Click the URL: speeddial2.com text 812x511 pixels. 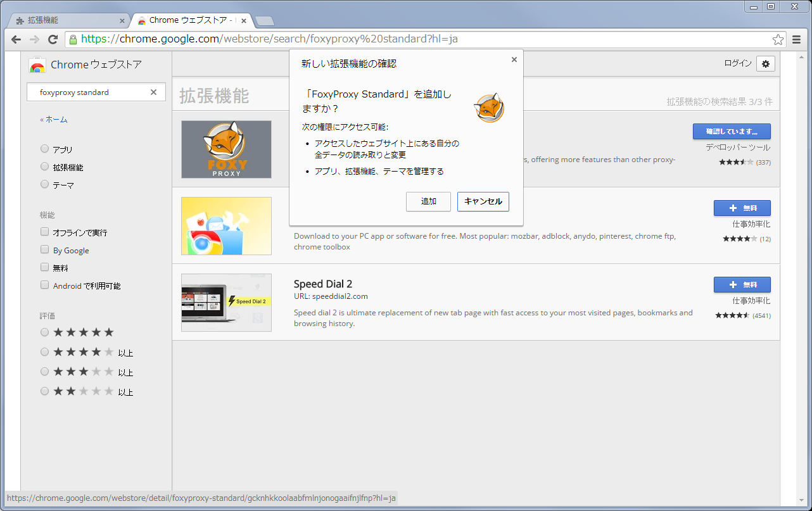click(x=331, y=296)
